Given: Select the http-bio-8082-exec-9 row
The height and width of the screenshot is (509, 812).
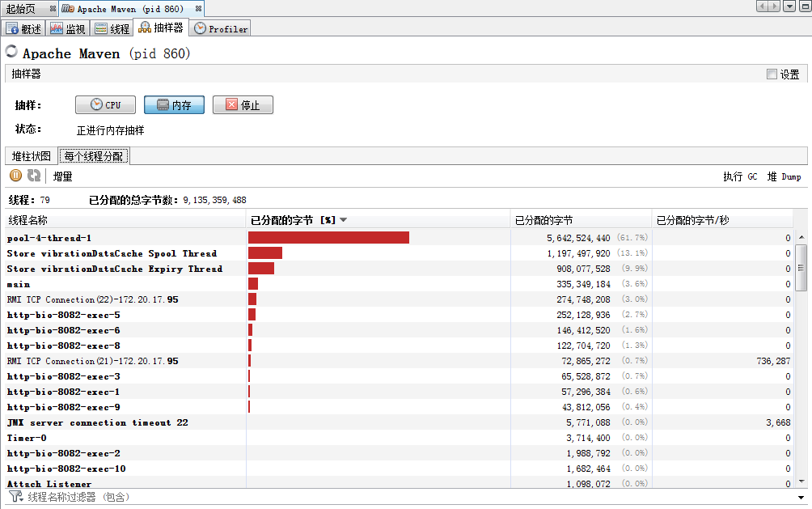Looking at the screenshot, I should point(400,407).
